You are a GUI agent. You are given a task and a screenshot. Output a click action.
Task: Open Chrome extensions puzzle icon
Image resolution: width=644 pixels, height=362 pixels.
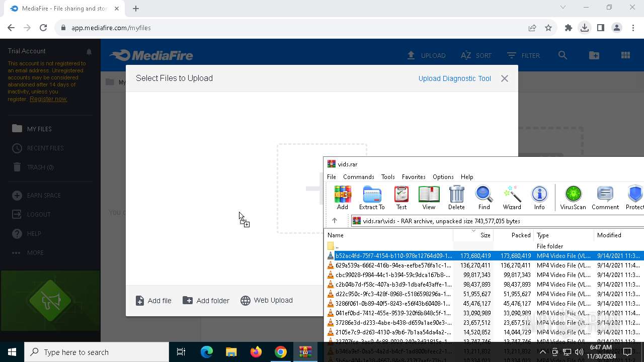(x=569, y=28)
